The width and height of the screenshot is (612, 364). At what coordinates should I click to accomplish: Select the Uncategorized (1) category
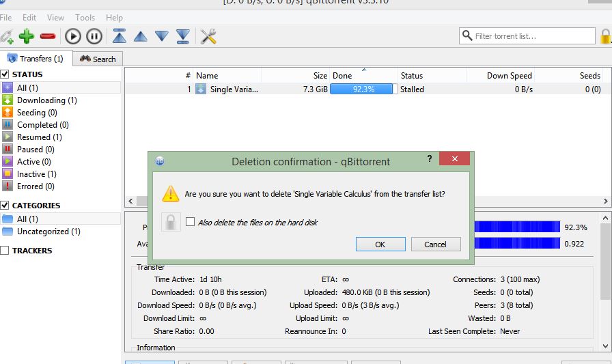pos(61,232)
